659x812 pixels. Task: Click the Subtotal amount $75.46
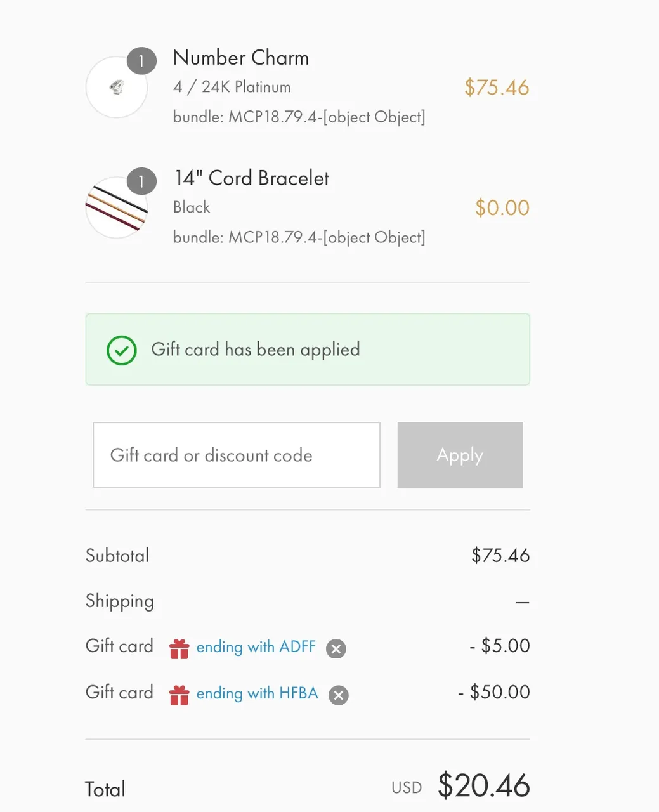click(500, 556)
